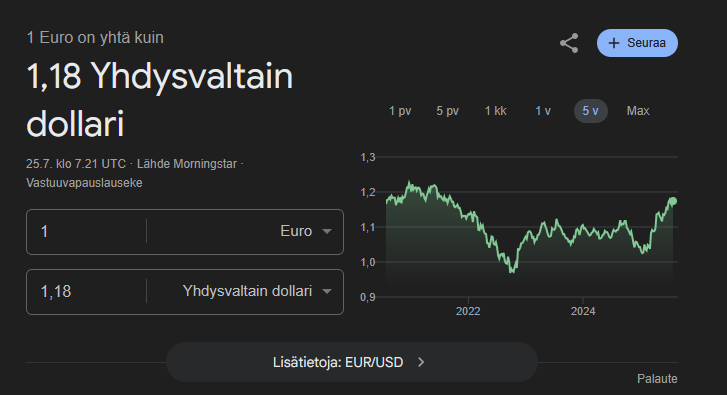Open the Euro currency dropdown arrow
This screenshot has width=727, height=395.
click(x=327, y=231)
